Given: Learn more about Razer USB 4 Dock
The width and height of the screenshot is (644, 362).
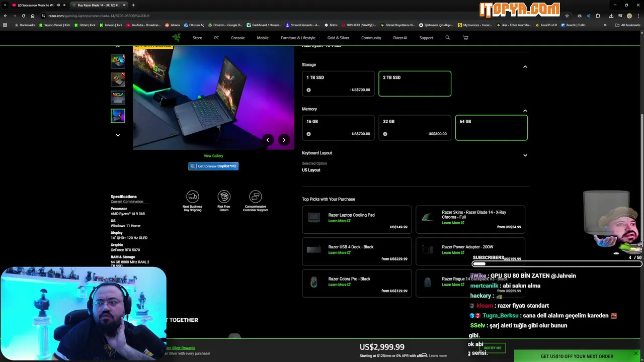Looking at the screenshot, I should coord(339,252).
